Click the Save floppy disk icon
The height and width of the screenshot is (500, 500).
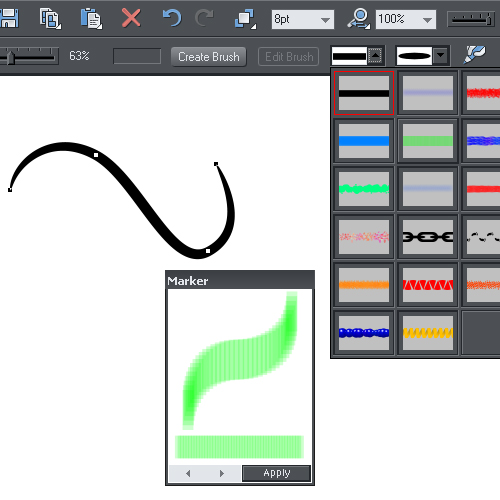(9, 18)
